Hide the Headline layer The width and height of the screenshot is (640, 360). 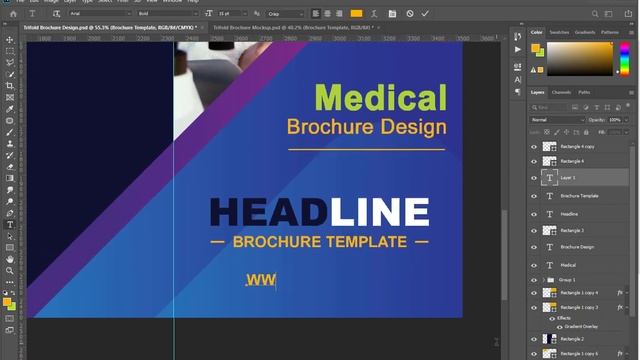pyautogui.click(x=534, y=214)
